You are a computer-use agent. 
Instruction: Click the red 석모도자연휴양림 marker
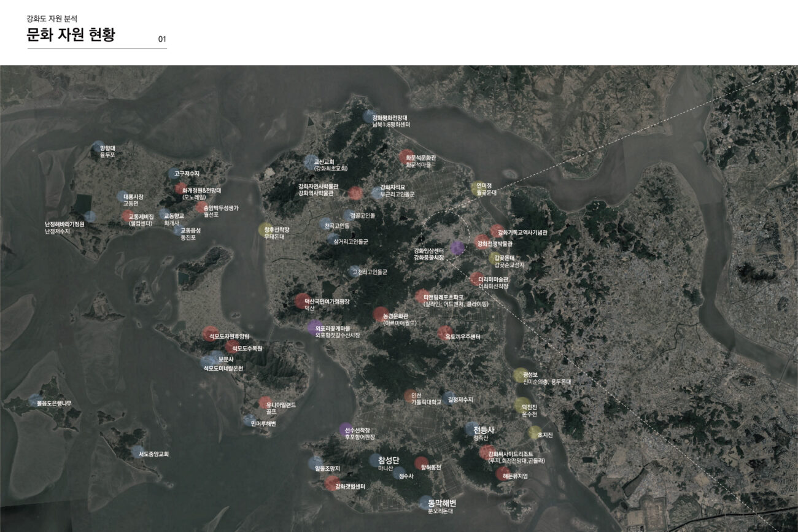210,333
